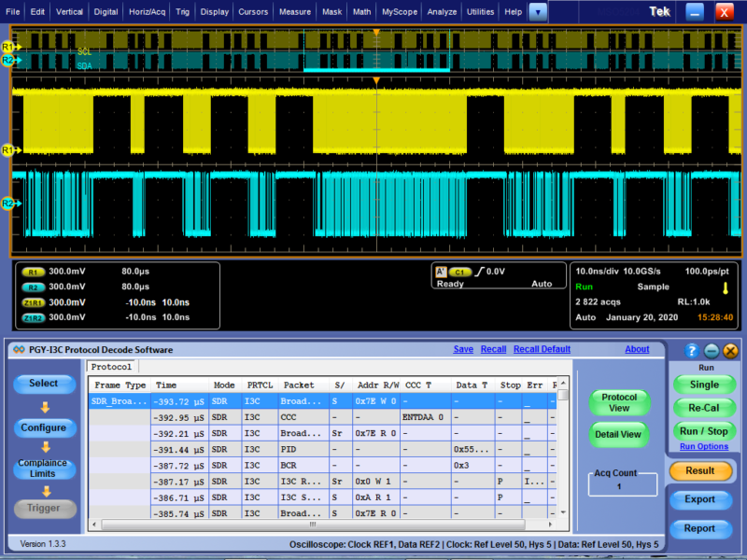Image resolution: width=747 pixels, height=560 pixels.
Task: Click the orange trigger position marker above the waveform
Action: pos(376,31)
